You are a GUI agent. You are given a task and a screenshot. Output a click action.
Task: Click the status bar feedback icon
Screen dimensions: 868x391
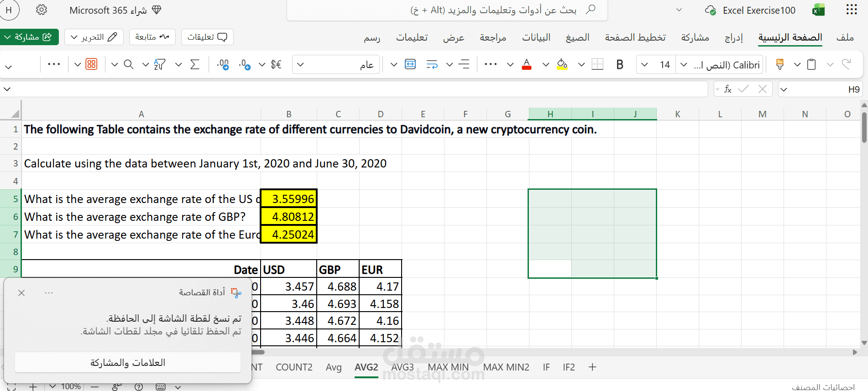pyautogui.click(x=117, y=387)
